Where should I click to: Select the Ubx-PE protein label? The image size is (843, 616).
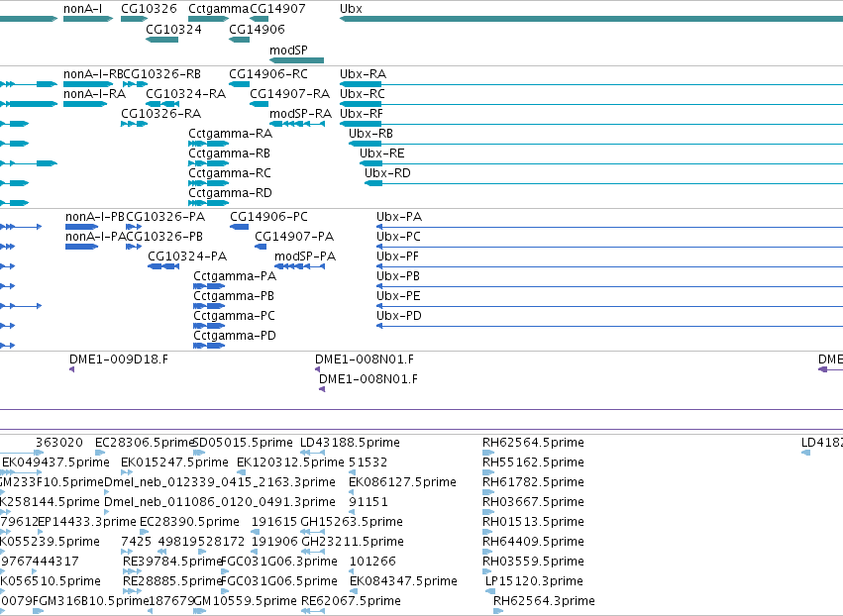click(398, 296)
